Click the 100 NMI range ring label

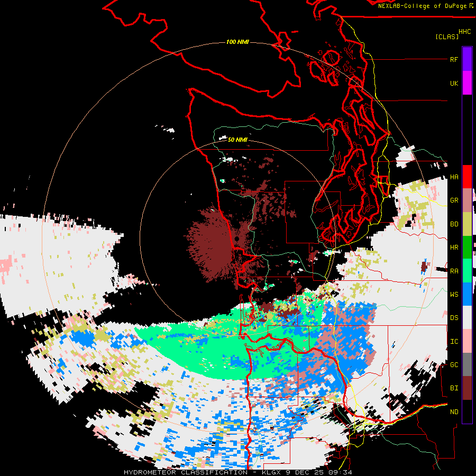pyautogui.click(x=237, y=42)
